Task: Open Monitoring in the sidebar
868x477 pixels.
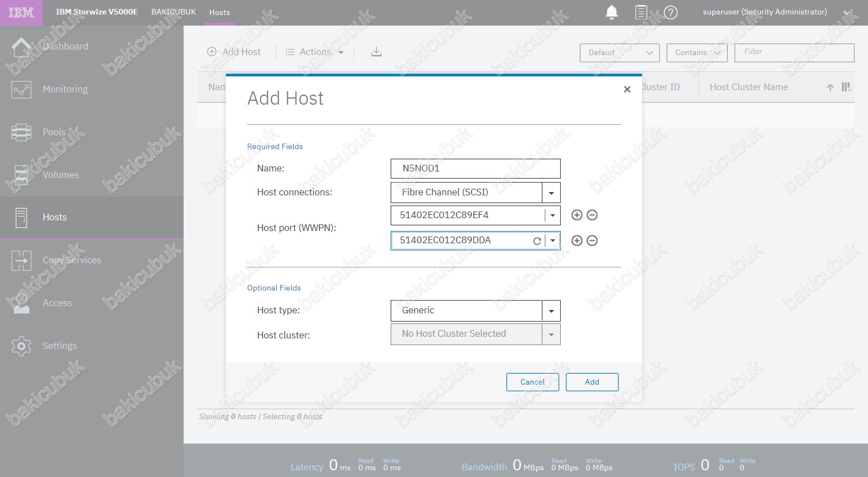Action: 92,90
